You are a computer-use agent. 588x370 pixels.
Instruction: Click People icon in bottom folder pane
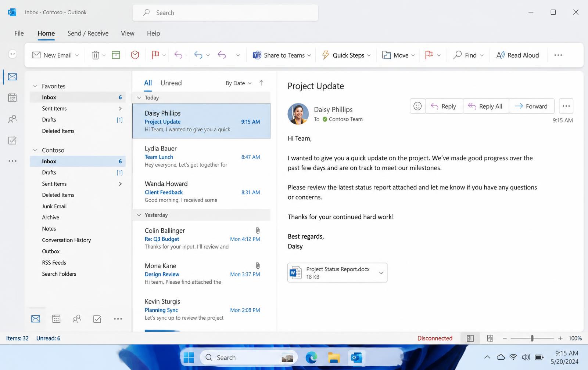pos(77,319)
